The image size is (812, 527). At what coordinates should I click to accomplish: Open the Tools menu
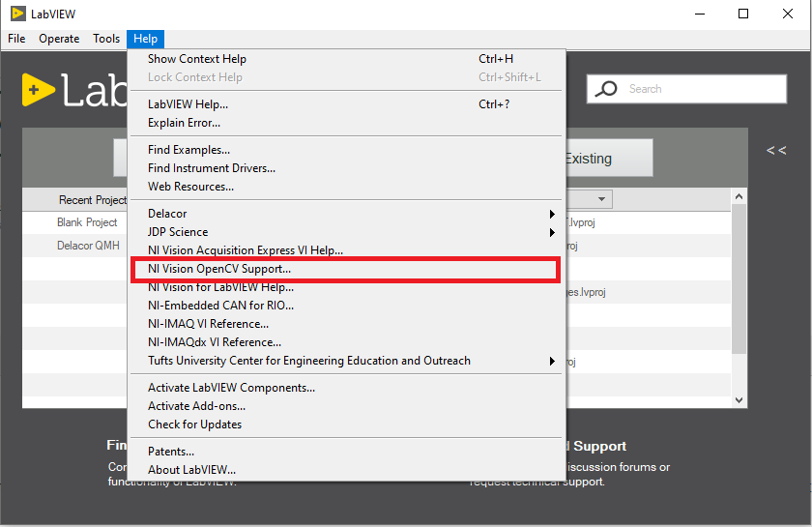coord(106,39)
